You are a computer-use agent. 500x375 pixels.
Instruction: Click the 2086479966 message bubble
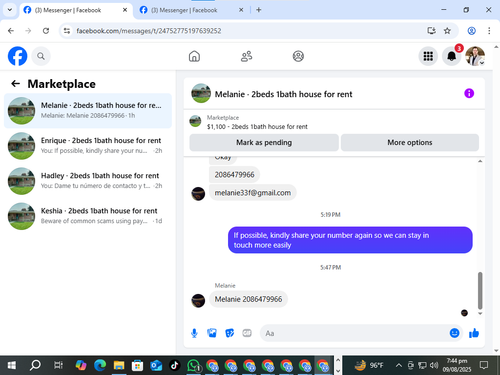(234, 175)
